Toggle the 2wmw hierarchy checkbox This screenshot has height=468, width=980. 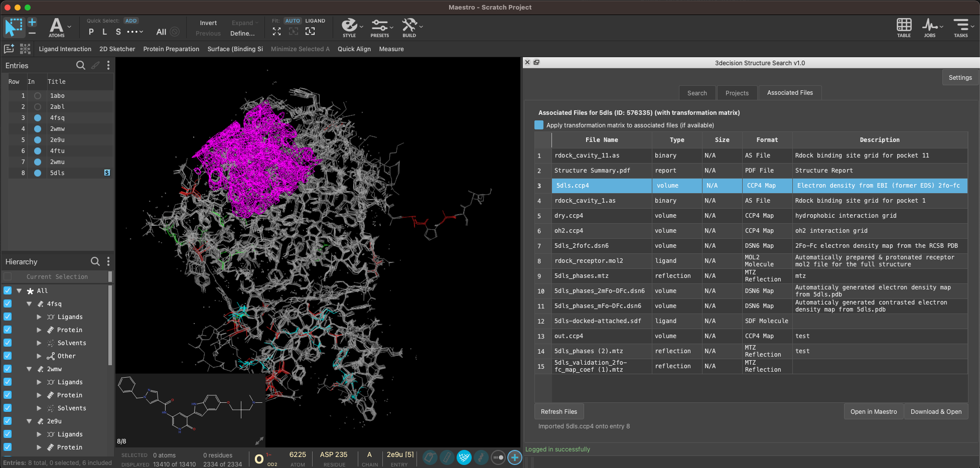(x=8, y=369)
